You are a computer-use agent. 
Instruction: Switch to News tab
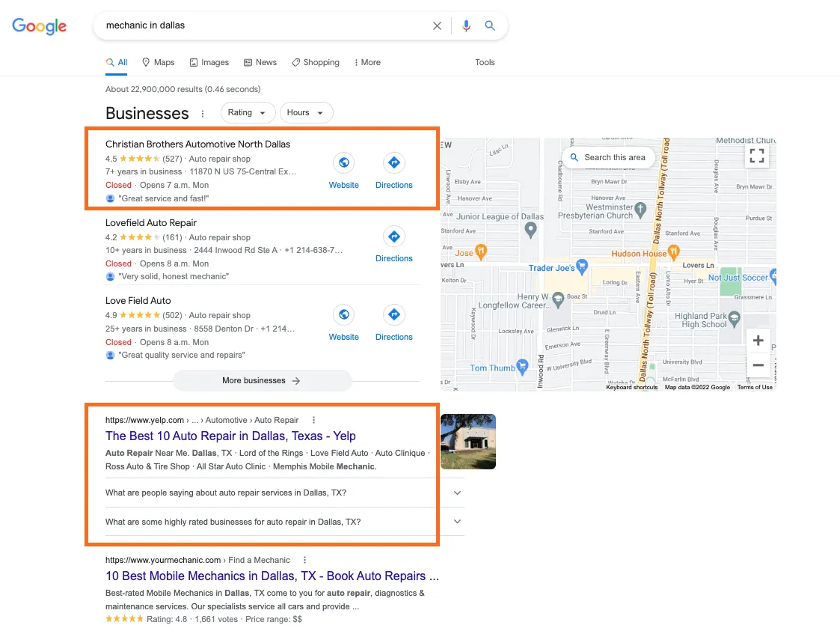pyautogui.click(x=260, y=62)
